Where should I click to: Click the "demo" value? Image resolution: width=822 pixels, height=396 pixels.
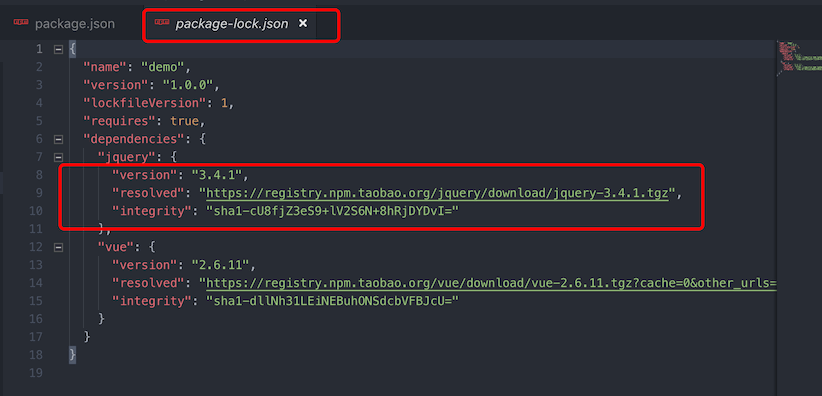pos(163,67)
